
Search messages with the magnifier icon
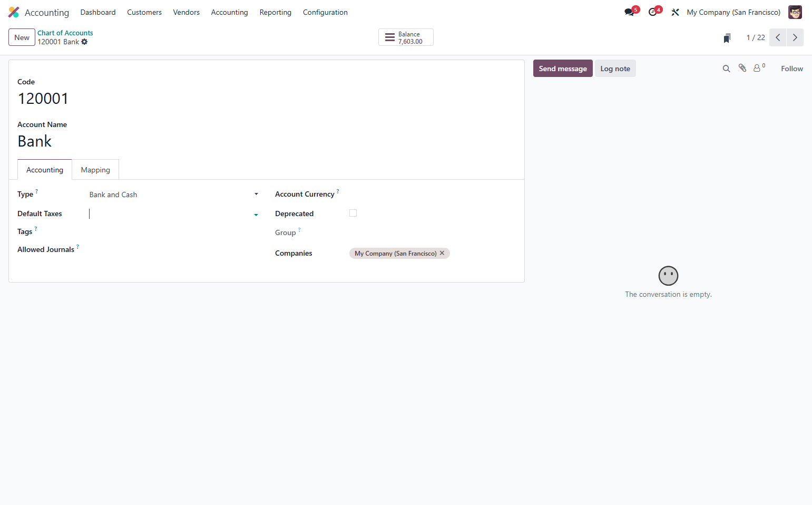[x=726, y=69]
